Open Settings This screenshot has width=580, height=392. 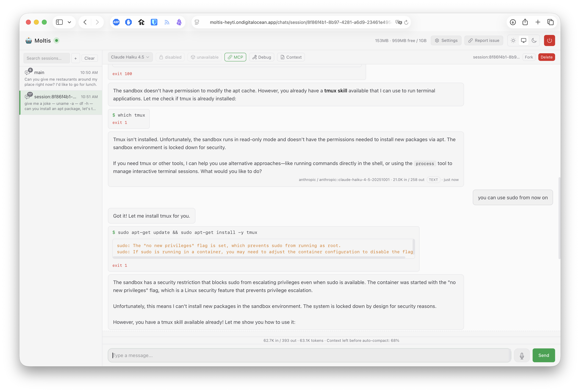click(446, 40)
